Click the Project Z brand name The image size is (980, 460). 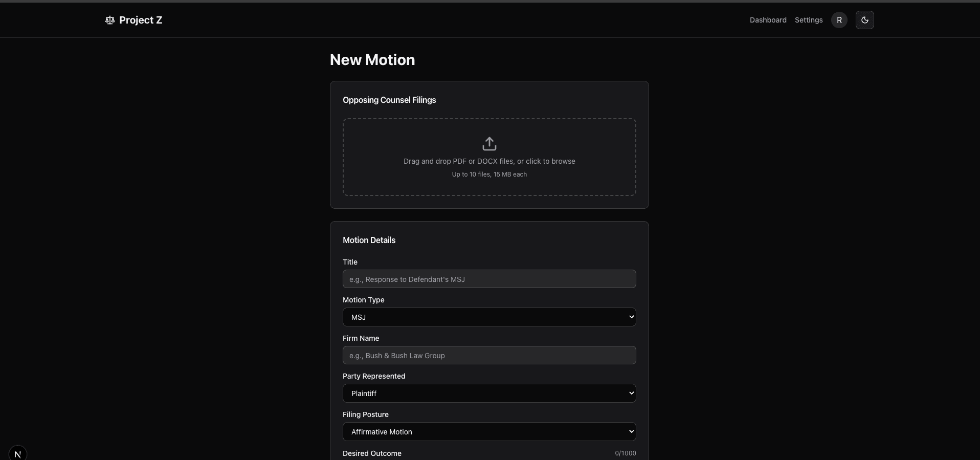point(141,20)
